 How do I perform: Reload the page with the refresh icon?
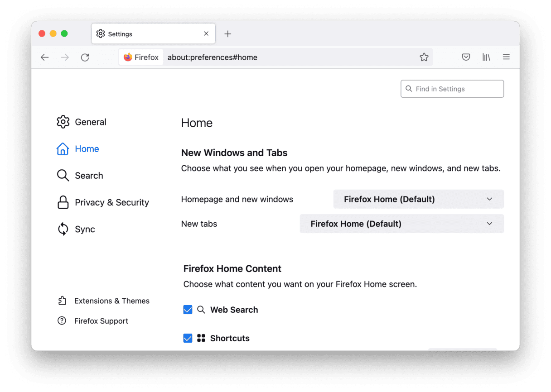[x=85, y=57]
